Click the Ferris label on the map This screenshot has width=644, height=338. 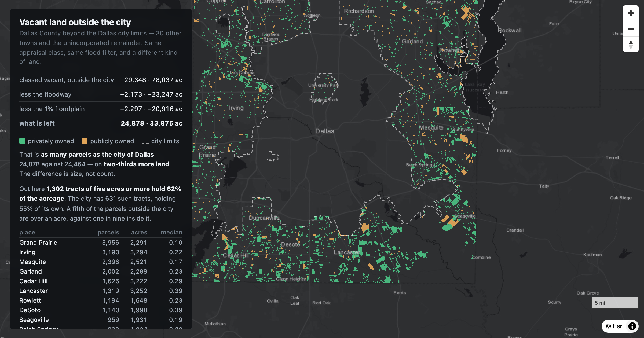point(400,293)
